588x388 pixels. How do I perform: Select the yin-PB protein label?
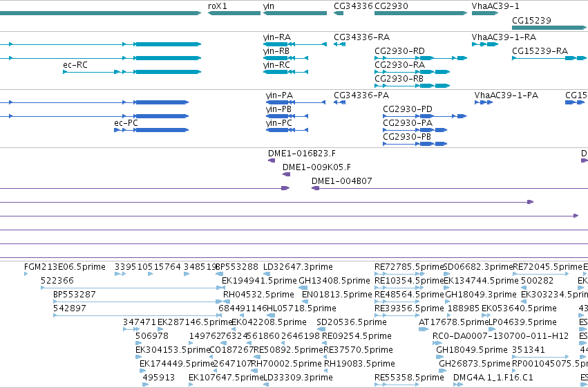pos(278,109)
